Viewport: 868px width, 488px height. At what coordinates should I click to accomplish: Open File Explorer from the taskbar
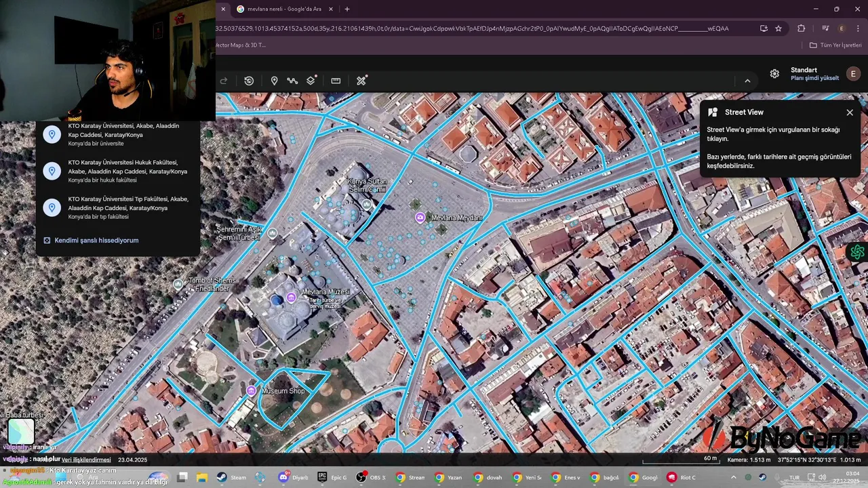(x=201, y=477)
